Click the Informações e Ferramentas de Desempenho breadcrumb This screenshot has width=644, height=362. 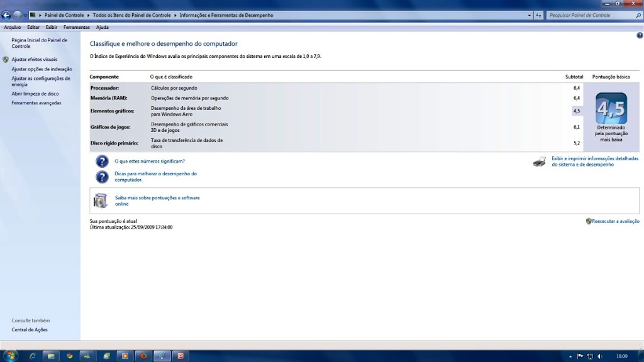226,15
